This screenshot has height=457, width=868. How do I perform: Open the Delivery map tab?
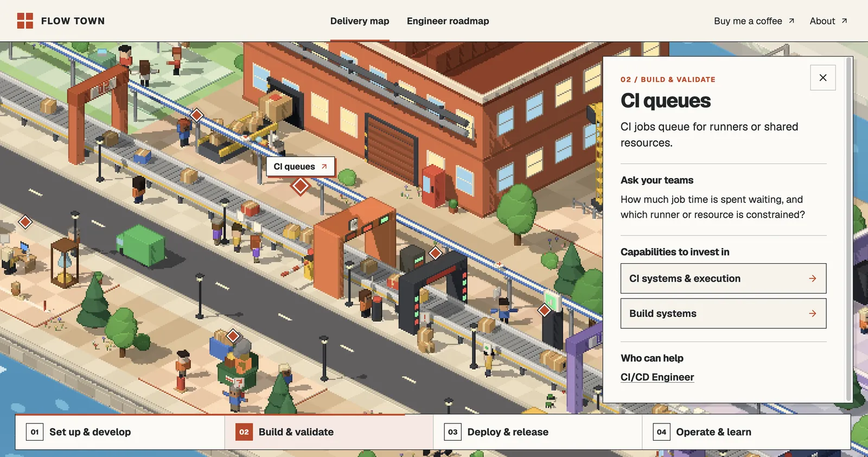(360, 21)
